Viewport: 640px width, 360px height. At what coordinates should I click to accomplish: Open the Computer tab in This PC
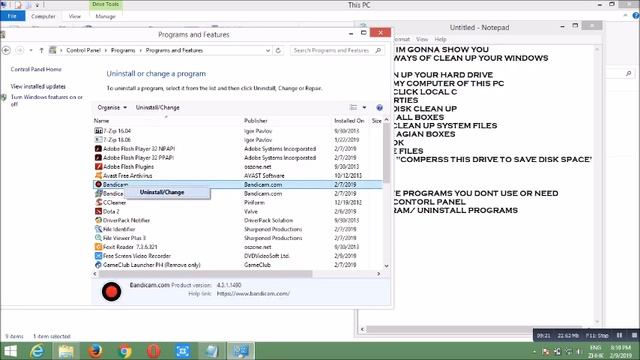(x=43, y=16)
